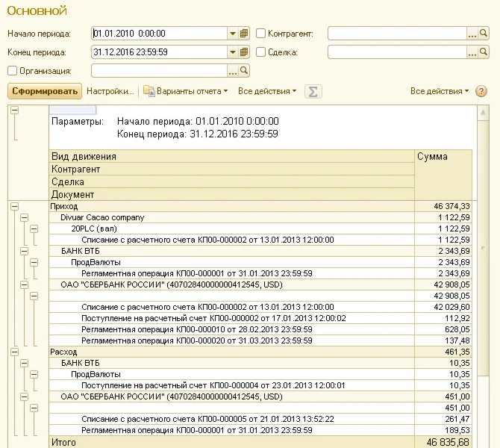Open calendar picker for Конец периода
Image resolution: width=500 pixels, height=448 pixels.
click(244, 52)
